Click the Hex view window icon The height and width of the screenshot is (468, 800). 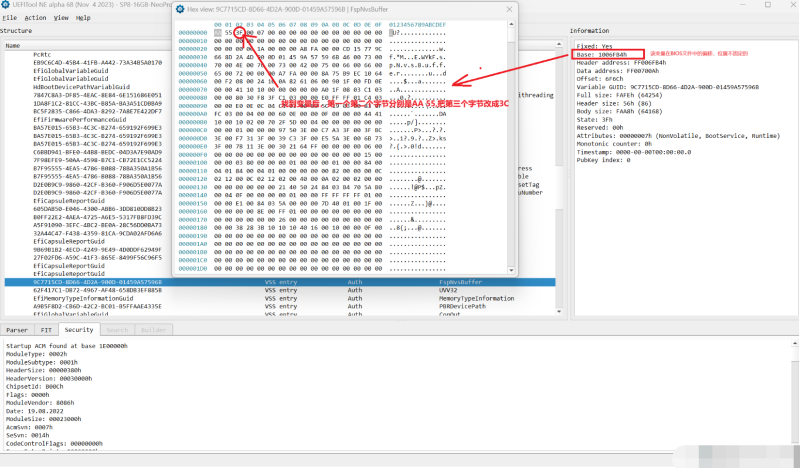tap(181, 9)
